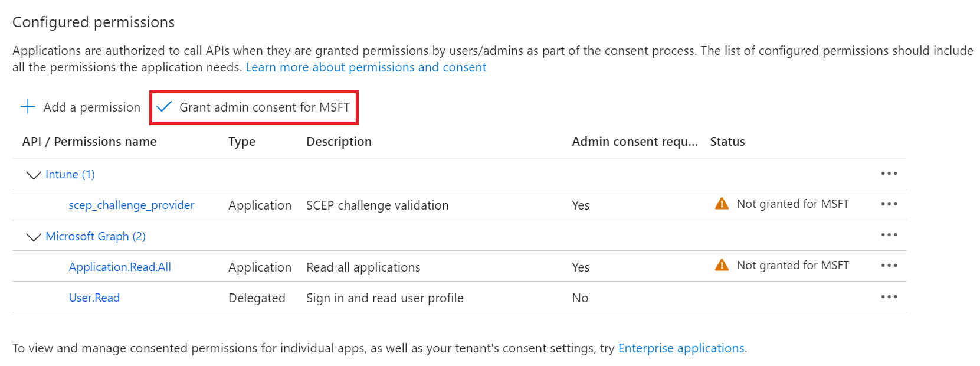This screenshot has width=980, height=366.
Task: Select the Microsoft Graph (2) group heading
Action: (x=95, y=237)
